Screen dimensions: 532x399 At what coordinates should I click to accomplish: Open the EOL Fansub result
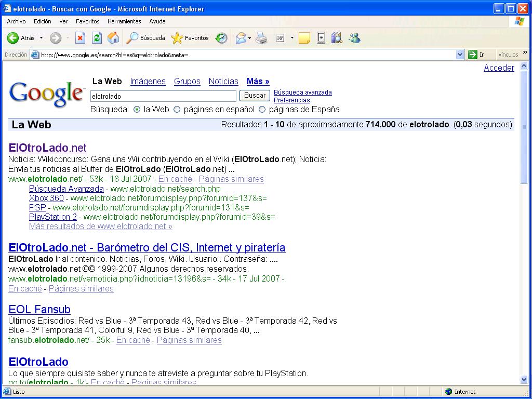39,310
